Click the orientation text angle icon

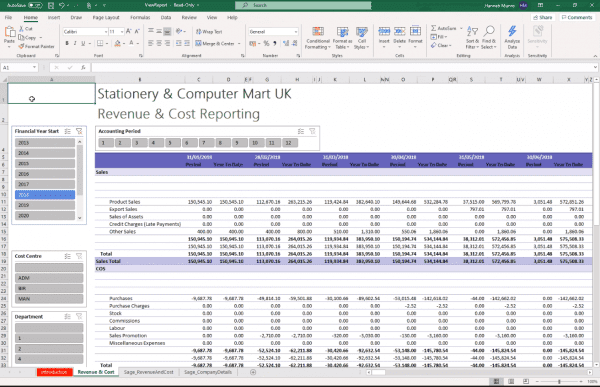179,31
